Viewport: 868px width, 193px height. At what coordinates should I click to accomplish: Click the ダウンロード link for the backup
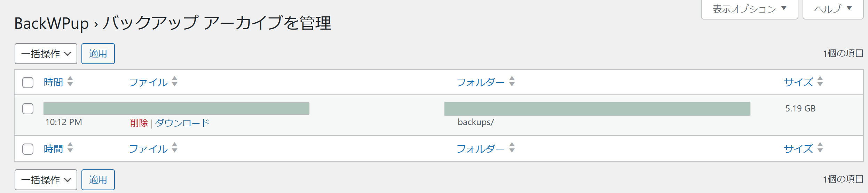(182, 123)
